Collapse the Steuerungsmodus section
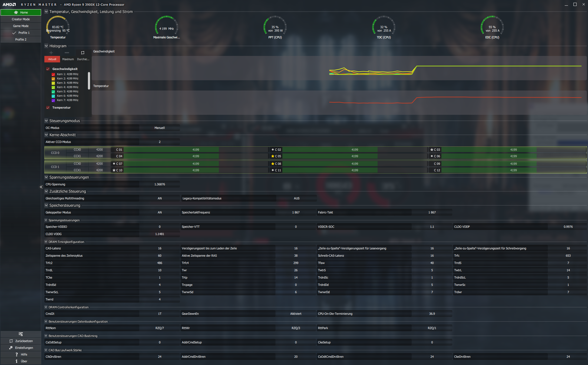The height and width of the screenshot is (365, 588). coord(46,121)
